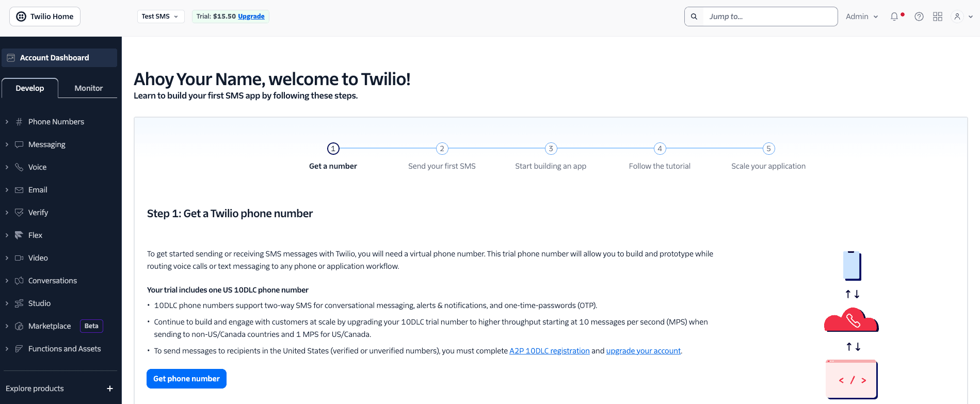Open the Account Dashboard menu item
The image size is (980, 404).
[54, 57]
